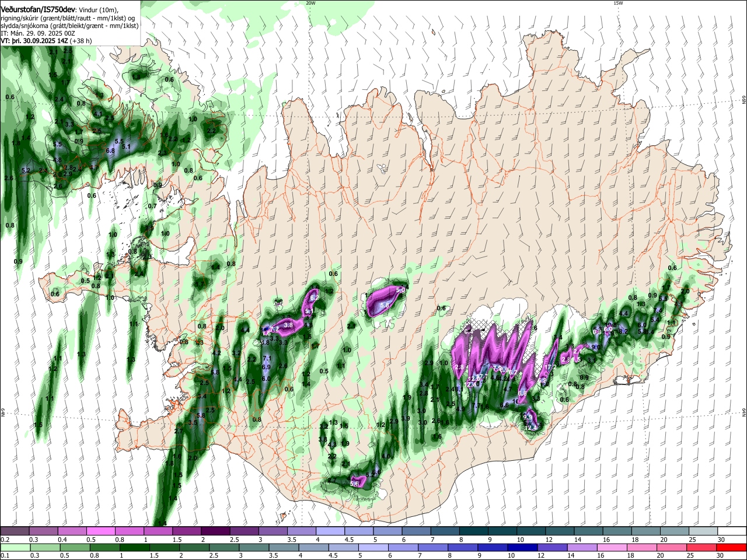Click the 'VT: þri. 30.09.2025 14Z (+38 h)' line
747x560 pixels.
coord(46,41)
